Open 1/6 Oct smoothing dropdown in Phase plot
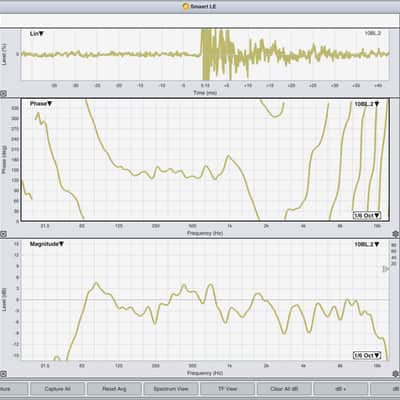Image resolution: width=400 pixels, height=400 pixels. (x=367, y=215)
